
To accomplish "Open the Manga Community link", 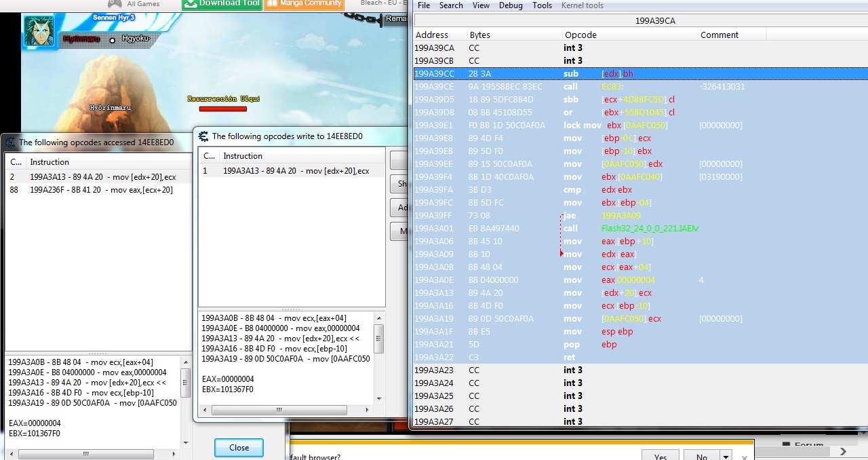I will pos(304,3).
